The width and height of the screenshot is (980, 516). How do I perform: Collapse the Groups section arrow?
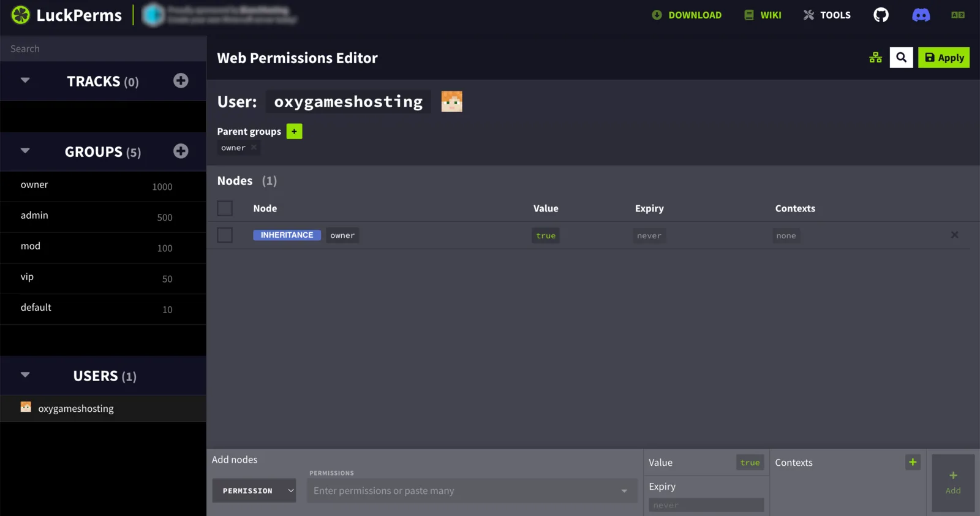25,151
